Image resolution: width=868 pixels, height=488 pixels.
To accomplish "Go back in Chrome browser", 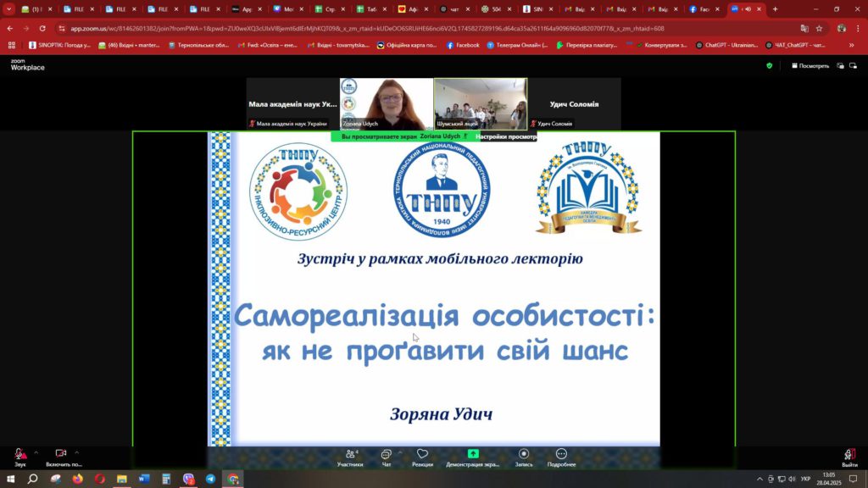I will 10,28.
